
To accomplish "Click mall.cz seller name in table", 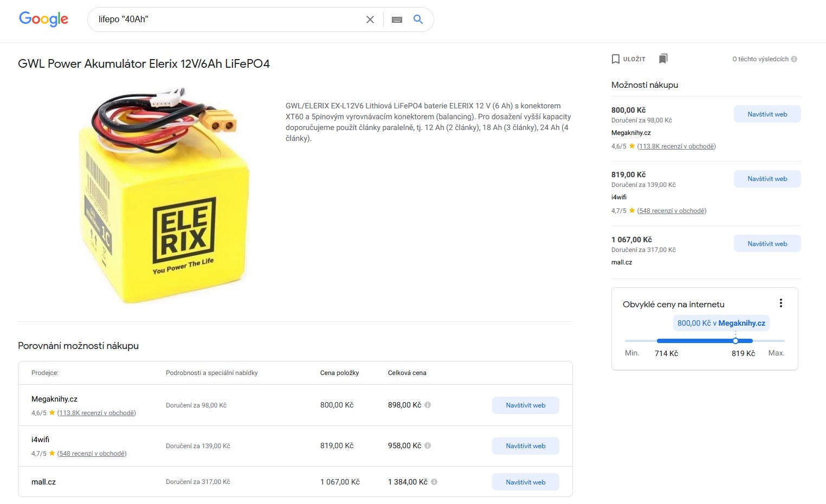I will [43, 482].
